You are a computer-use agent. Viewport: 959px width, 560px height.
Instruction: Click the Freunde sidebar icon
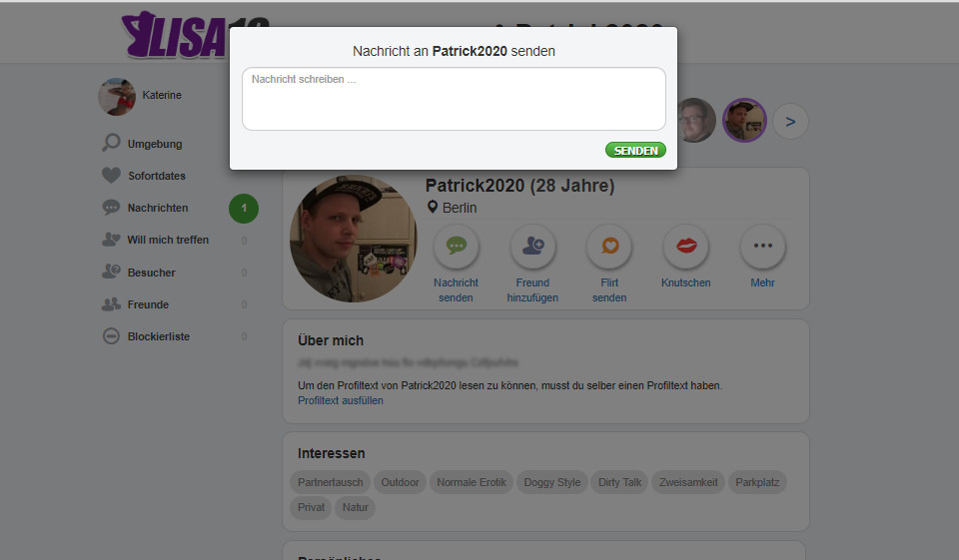point(111,304)
